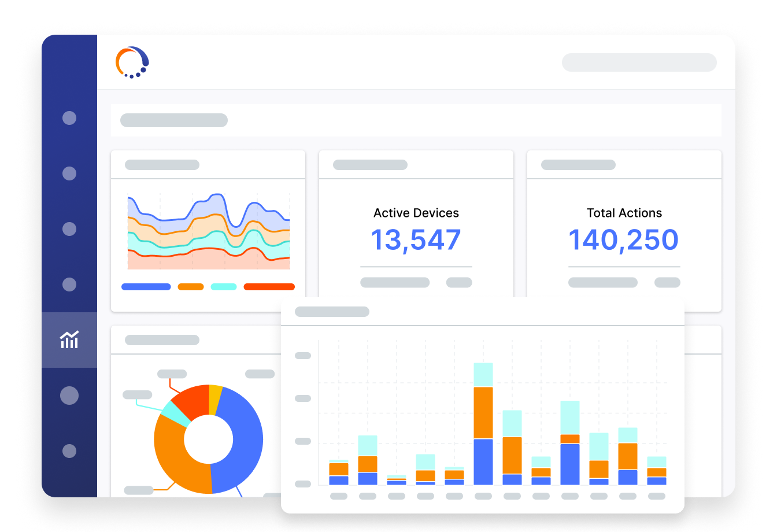Screen dimensions: 777x532
Task: Select the bottom circular icon in the sidebar
Action: pyautogui.click(x=69, y=450)
